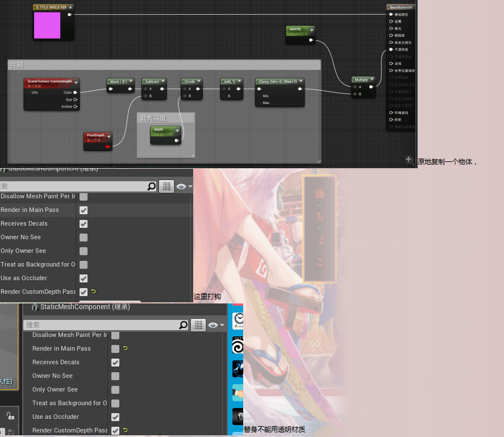
Task: Click the Use as Occluder label, lower panel
Action: point(56,417)
